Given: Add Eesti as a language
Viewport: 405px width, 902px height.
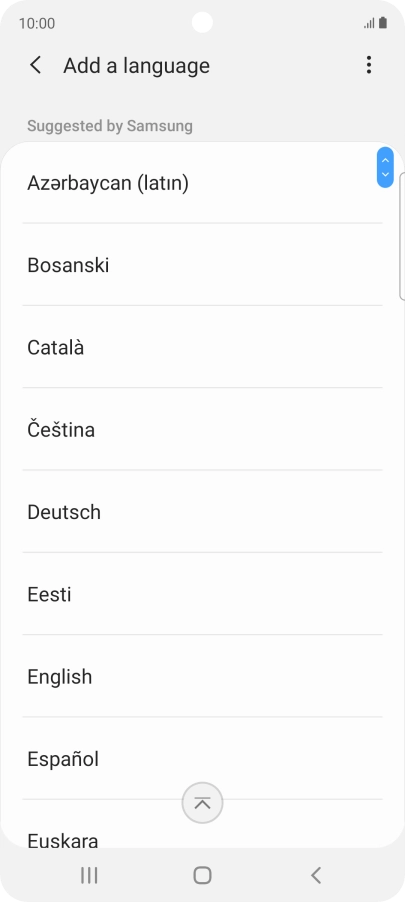Looking at the screenshot, I should tap(202, 594).
